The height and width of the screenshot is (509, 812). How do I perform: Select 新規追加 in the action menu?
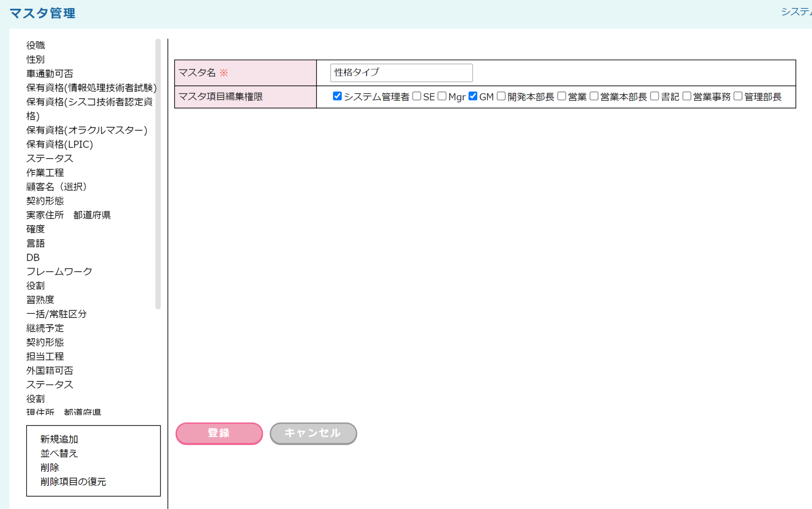point(59,439)
